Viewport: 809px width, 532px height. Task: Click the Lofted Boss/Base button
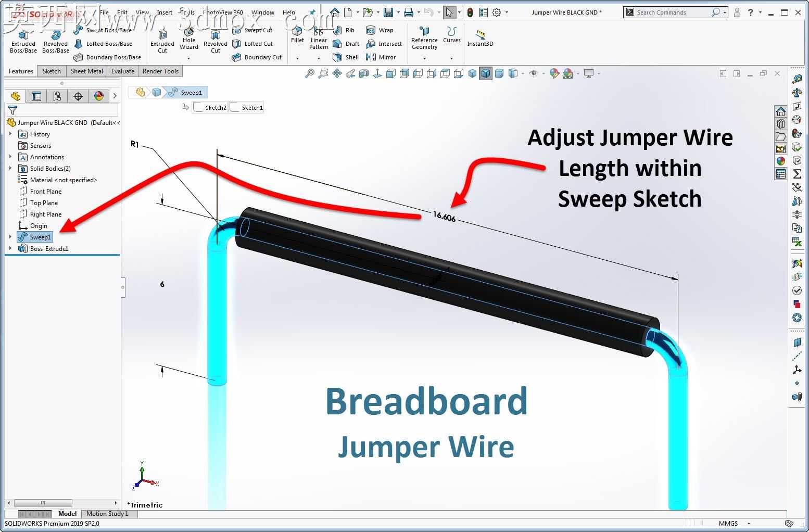click(x=103, y=44)
